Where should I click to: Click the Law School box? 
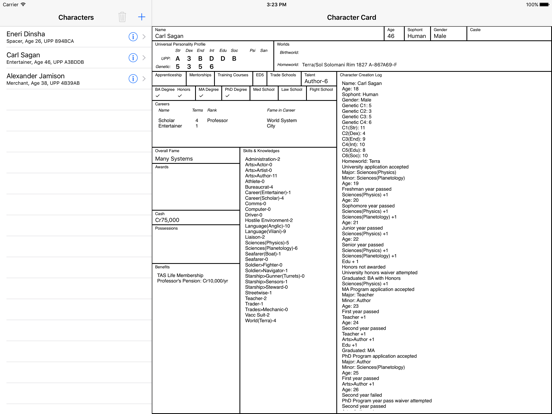tap(292, 93)
